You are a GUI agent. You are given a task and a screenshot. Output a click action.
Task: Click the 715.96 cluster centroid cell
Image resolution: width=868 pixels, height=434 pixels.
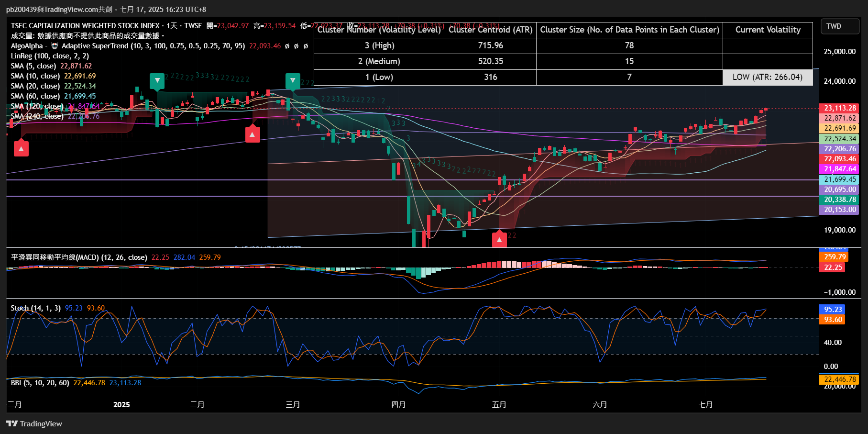coord(491,45)
